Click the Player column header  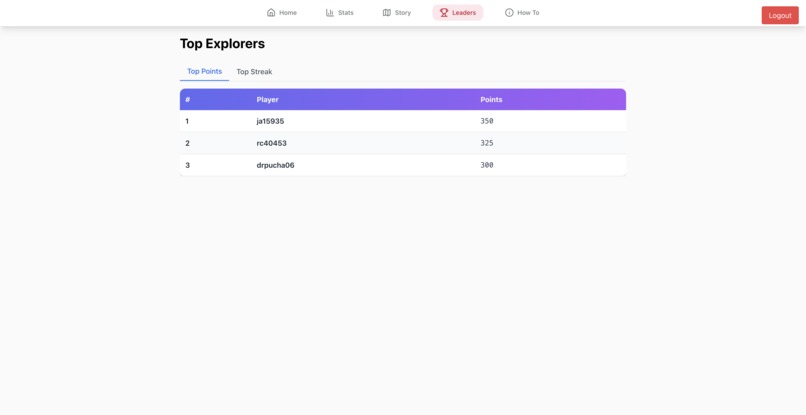[267, 100]
